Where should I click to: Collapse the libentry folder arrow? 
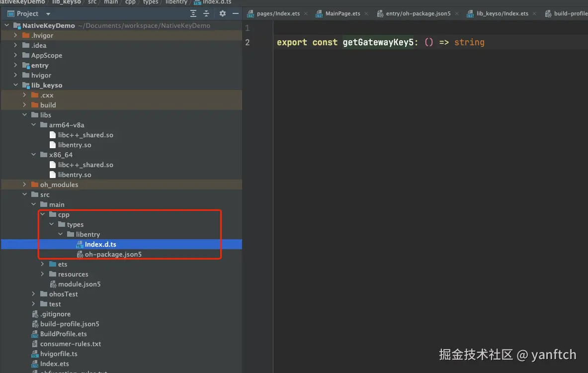(x=60, y=234)
